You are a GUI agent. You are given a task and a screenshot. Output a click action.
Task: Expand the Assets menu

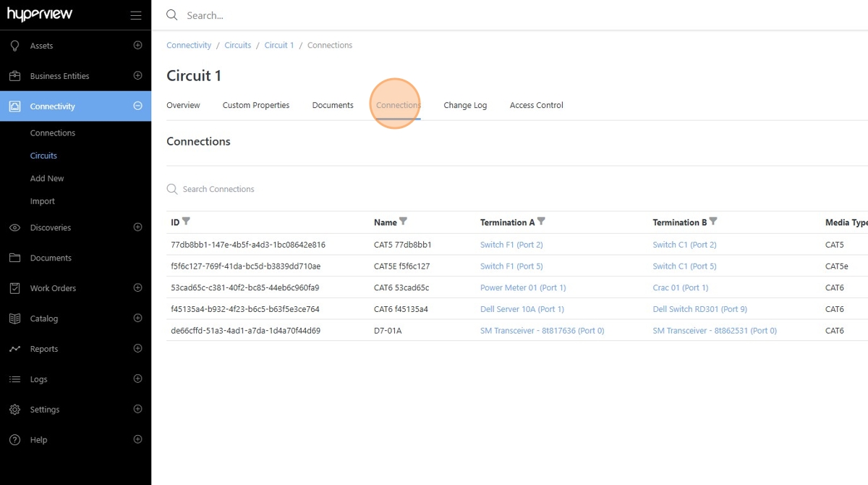pyautogui.click(x=137, y=46)
